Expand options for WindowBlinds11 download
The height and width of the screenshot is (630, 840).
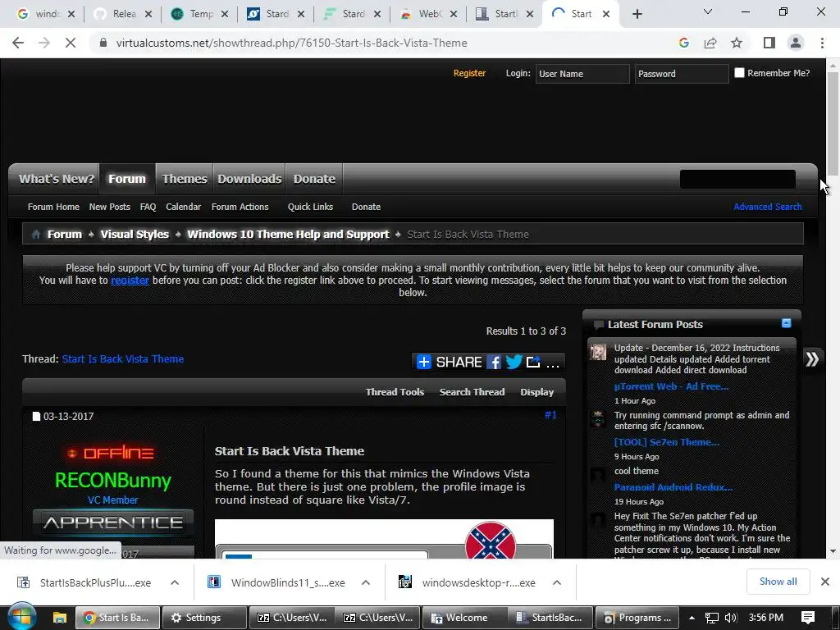point(366,583)
